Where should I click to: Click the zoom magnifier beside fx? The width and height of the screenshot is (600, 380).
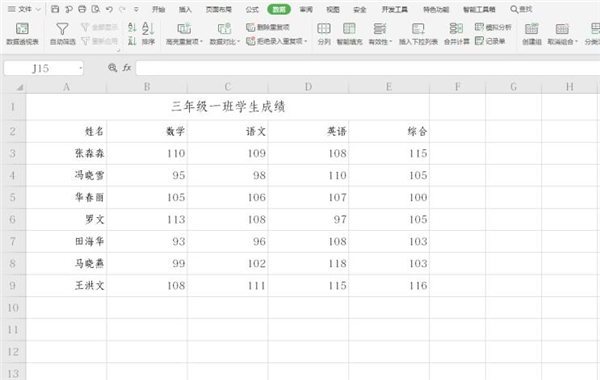(x=112, y=68)
